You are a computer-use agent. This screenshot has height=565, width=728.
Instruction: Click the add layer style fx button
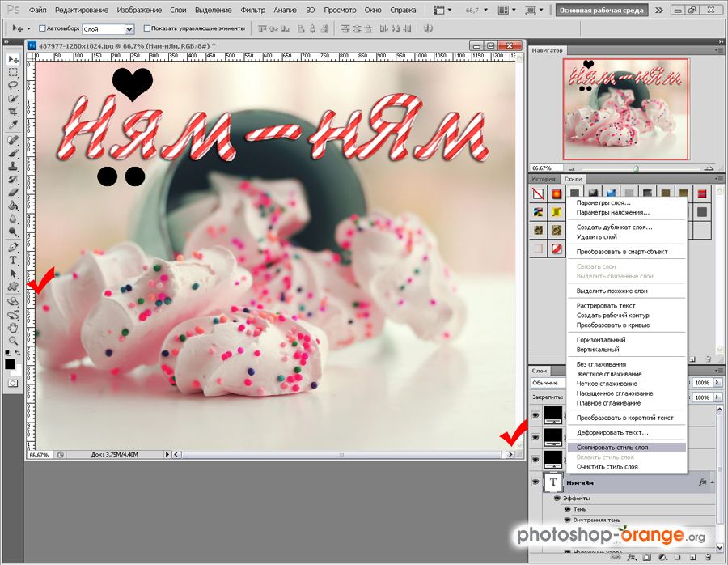coord(631,557)
